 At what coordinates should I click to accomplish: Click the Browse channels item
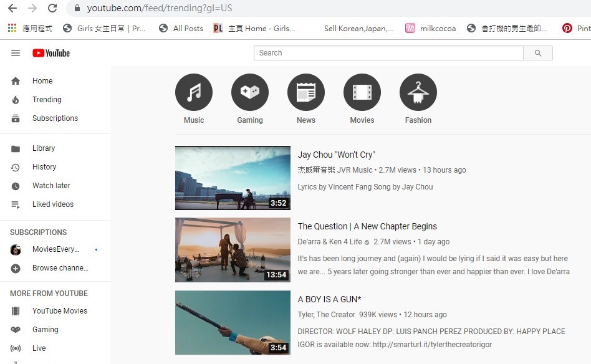(60, 268)
